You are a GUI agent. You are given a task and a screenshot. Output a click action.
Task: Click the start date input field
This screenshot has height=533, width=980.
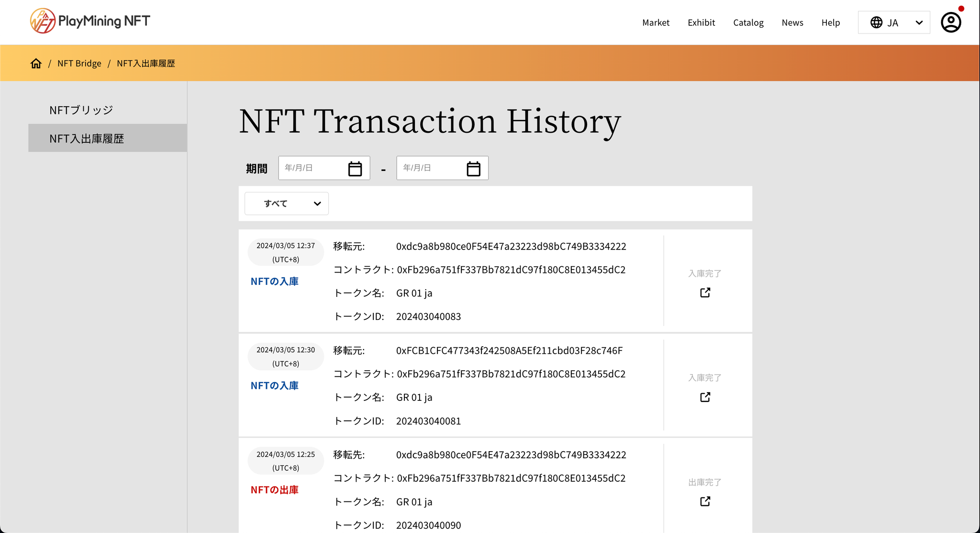tap(311, 168)
